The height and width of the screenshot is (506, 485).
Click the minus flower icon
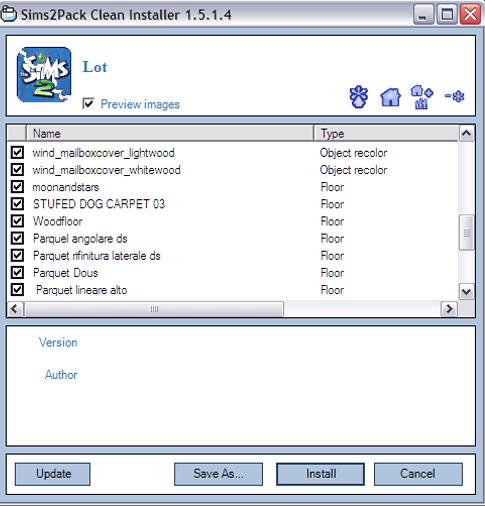[x=455, y=96]
